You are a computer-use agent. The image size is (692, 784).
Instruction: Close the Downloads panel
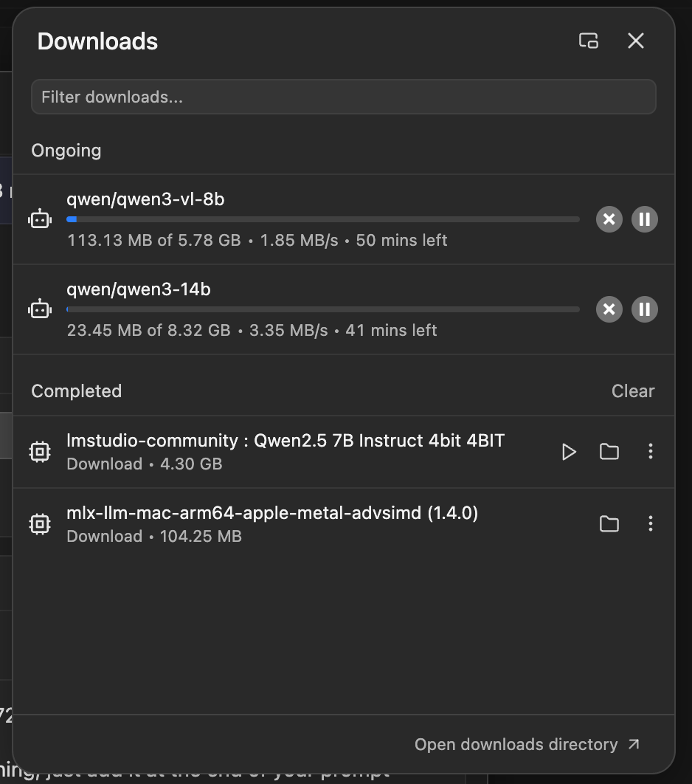(x=636, y=41)
